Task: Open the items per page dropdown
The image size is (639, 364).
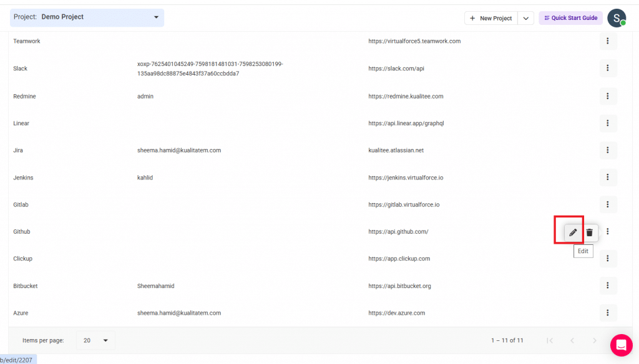Action: click(x=95, y=340)
